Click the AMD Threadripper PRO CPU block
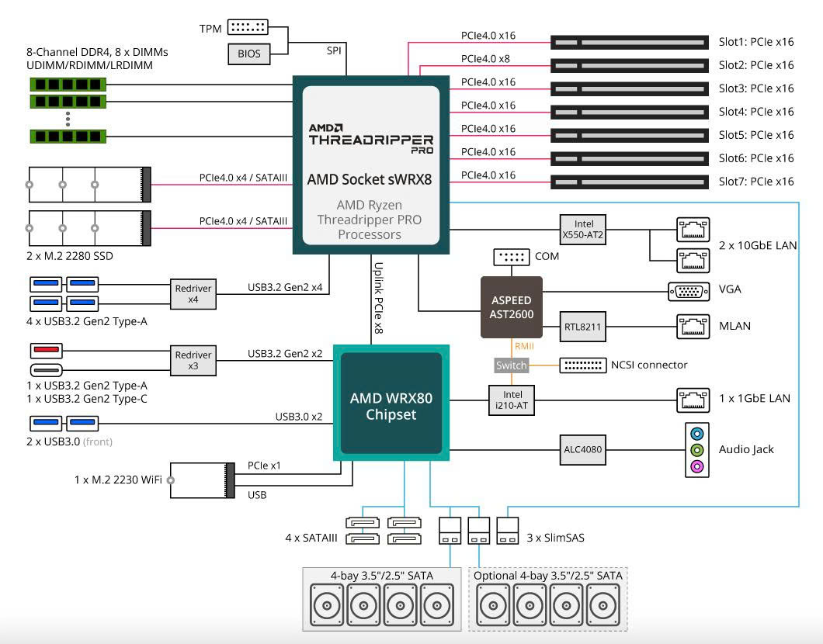The width and height of the screenshot is (823, 644). 370,165
